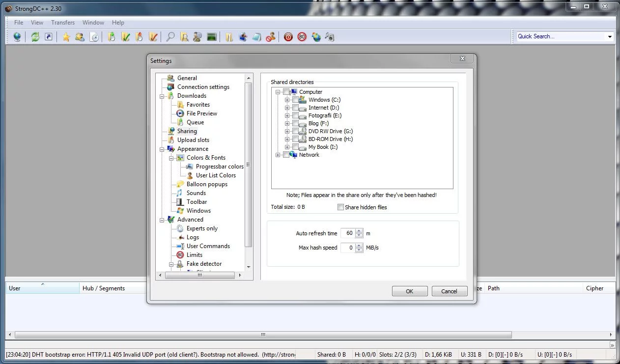Open Download Queue toolbar icon
This screenshot has width=620, height=364.
112,37
